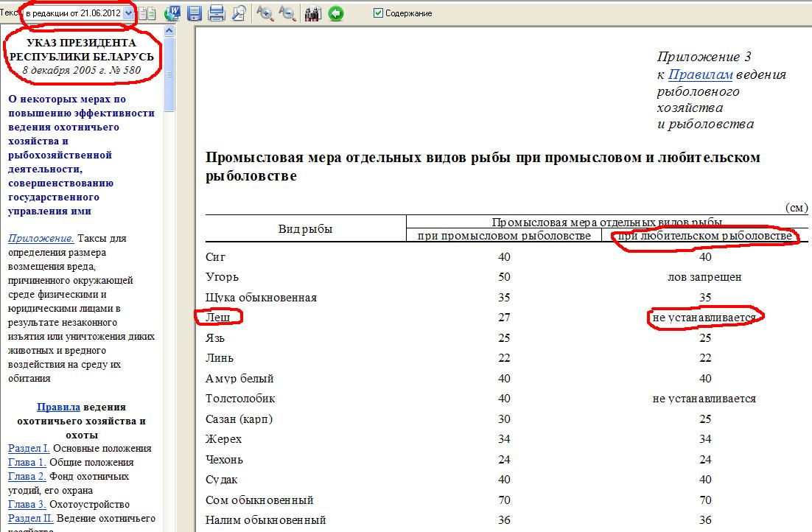Open Глава 3 Охотоустройство
This screenshot has width=812, height=532.
[27, 504]
